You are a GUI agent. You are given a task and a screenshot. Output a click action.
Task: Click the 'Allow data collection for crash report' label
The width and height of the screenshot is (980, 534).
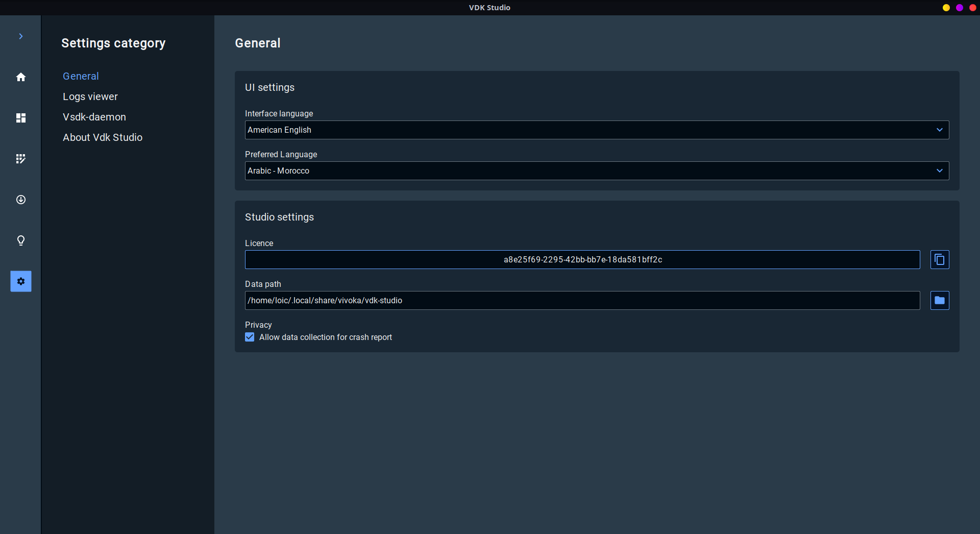[326, 337]
